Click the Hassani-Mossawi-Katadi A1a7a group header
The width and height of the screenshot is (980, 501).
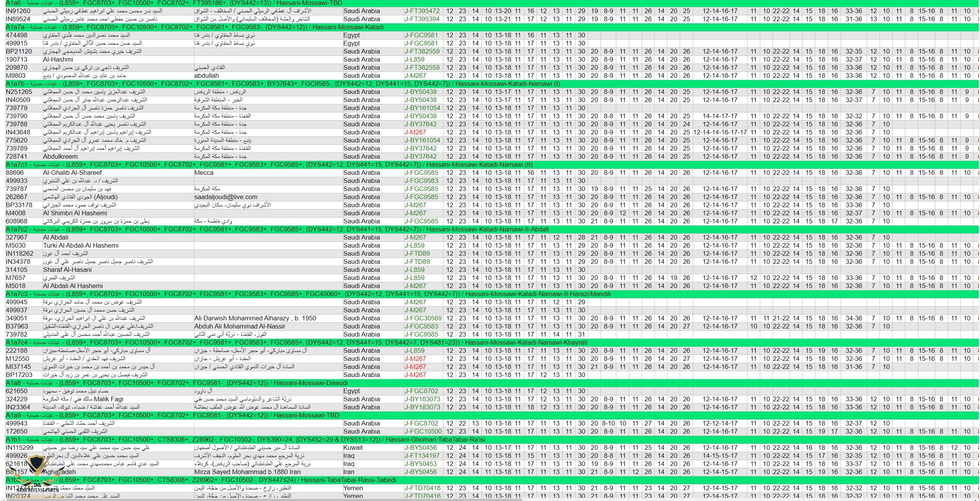tap(492, 27)
